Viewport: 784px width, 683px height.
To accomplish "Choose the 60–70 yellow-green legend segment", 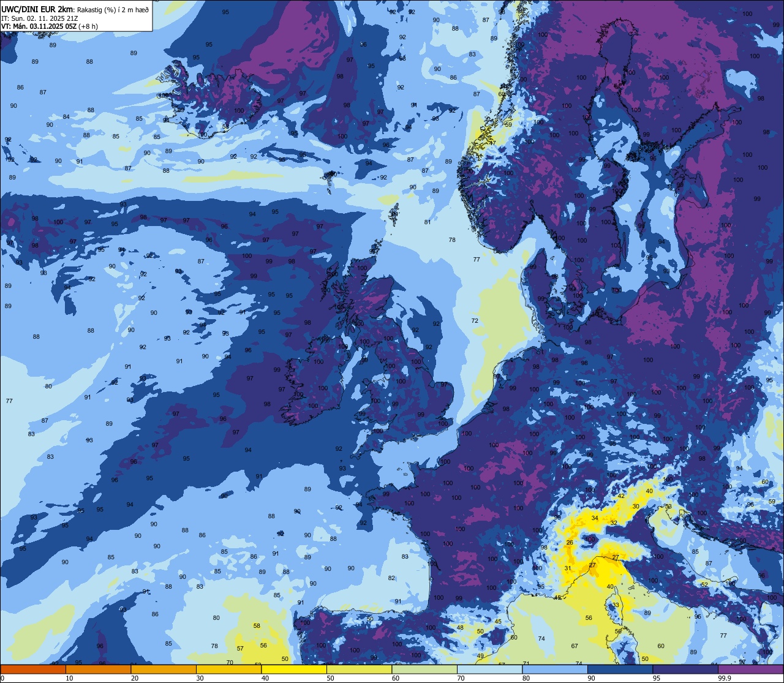I will [424, 669].
